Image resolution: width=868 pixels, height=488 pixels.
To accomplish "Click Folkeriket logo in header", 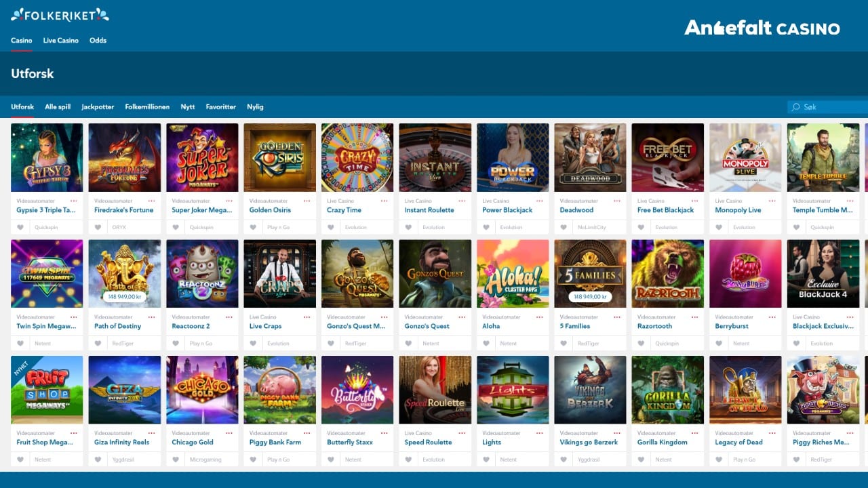I will [60, 14].
